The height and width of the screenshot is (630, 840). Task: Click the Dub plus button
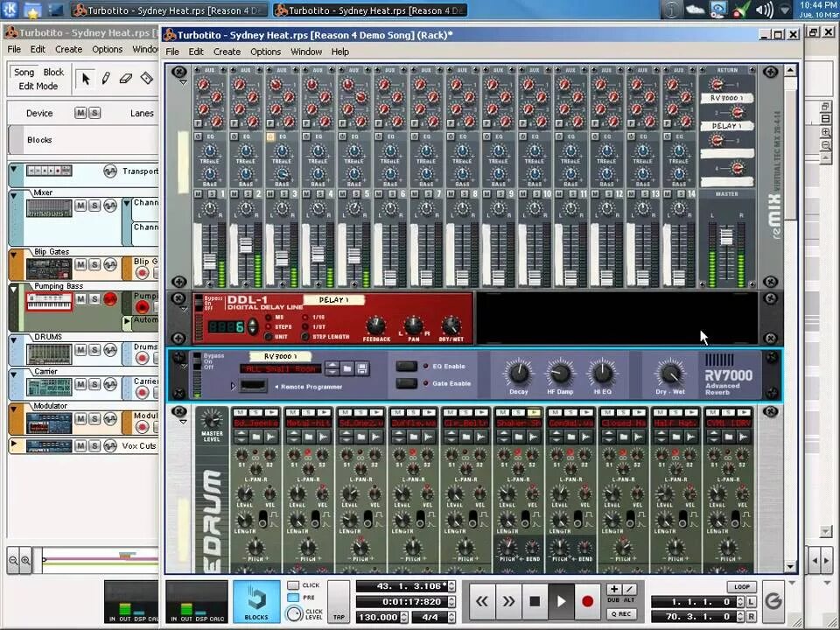coord(614,589)
